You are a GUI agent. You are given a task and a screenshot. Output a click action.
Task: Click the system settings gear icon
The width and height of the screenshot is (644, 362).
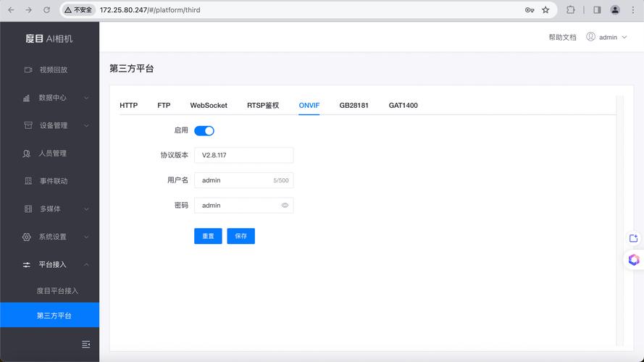(27, 237)
